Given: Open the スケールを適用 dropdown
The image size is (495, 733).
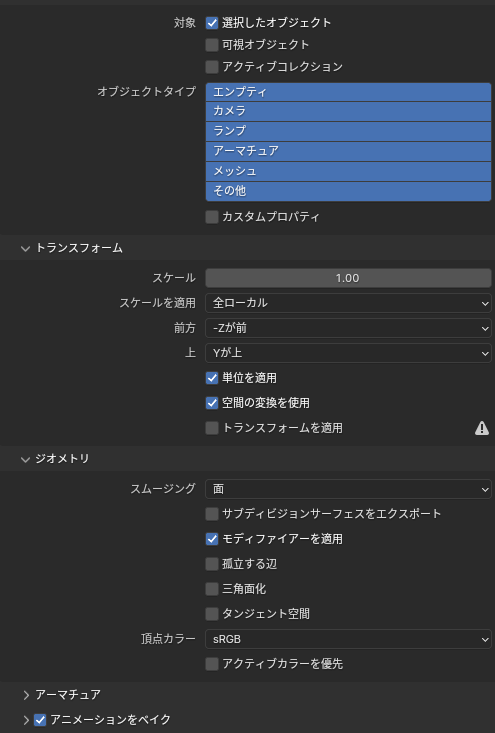Looking at the screenshot, I should click(348, 303).
